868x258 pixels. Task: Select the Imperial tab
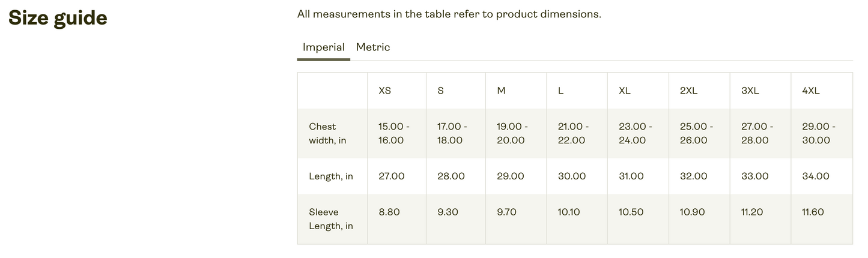323,47
